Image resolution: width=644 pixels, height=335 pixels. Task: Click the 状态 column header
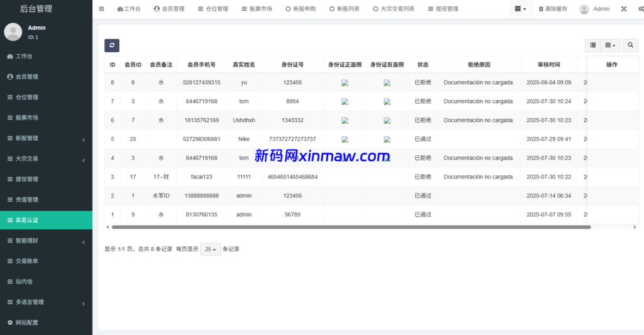pos(423,65)
